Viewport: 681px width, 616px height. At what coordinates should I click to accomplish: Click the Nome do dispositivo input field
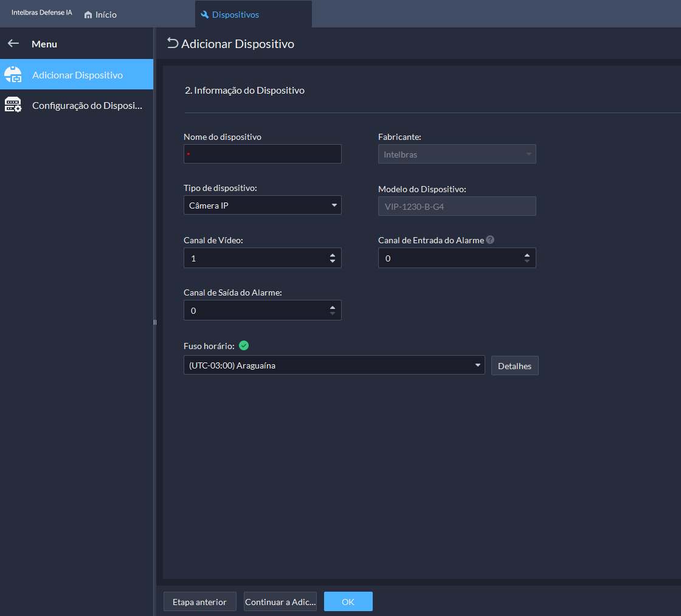[x=262, y=154]
